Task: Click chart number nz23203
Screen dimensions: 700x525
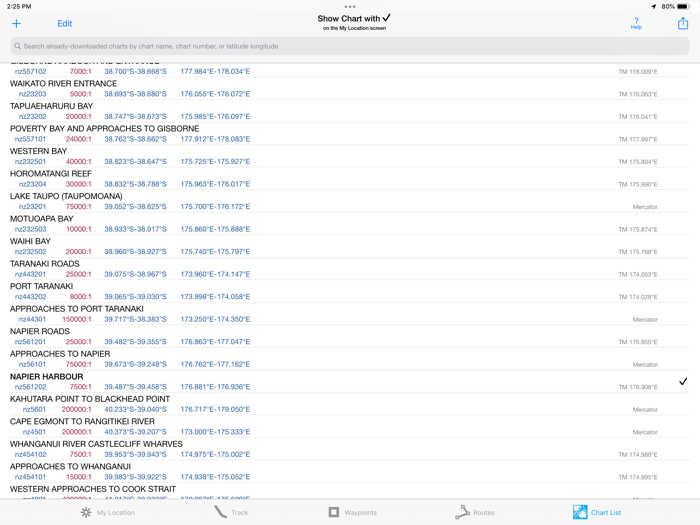Action: pos(32,94)
